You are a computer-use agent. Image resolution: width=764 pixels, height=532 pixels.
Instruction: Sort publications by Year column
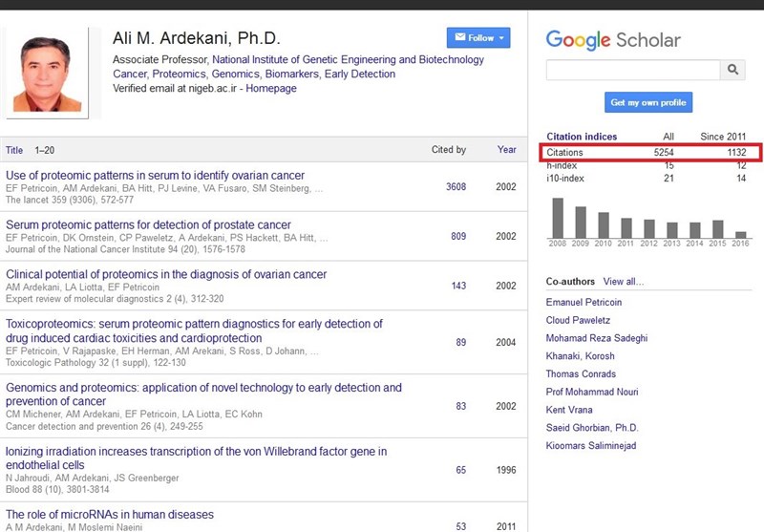coord(506,150)
